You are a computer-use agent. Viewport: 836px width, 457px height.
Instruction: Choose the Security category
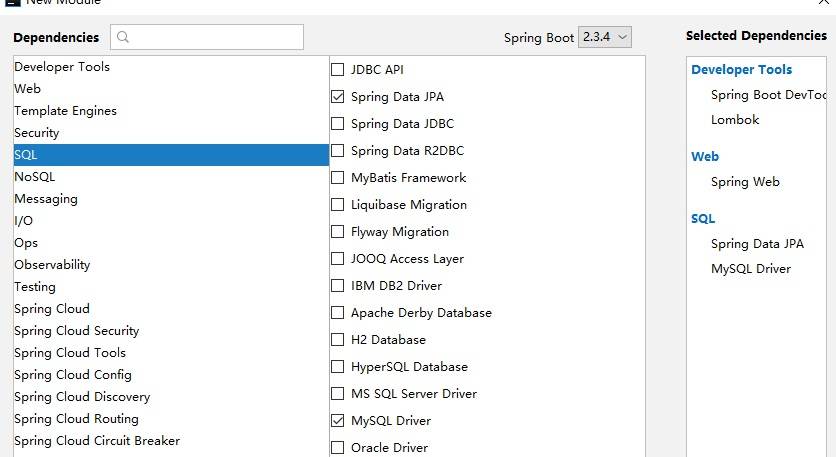(37, 133)
